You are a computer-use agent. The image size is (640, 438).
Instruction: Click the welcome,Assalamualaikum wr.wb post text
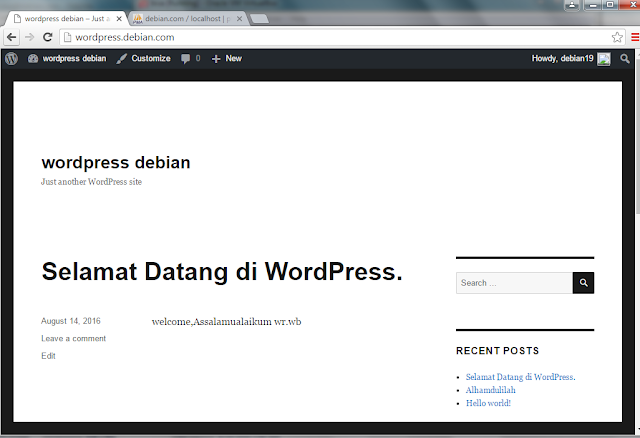(x=227, y=322)
